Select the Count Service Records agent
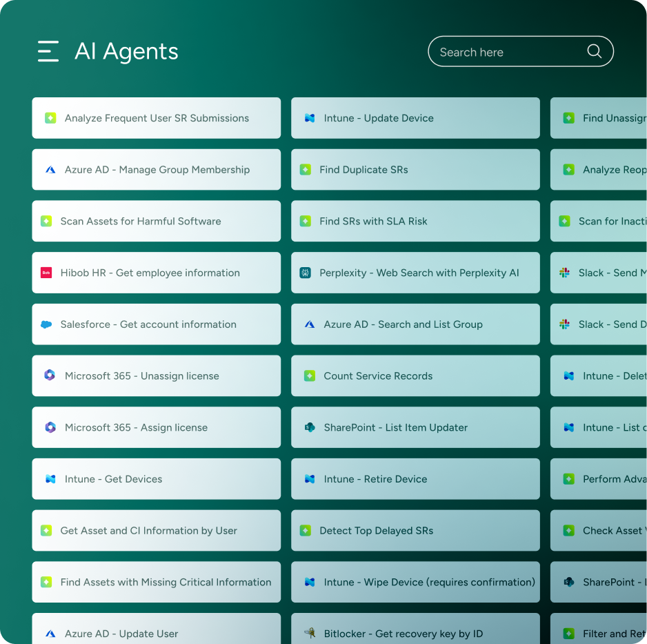647x644 pixels. click(x=415, y=376)
